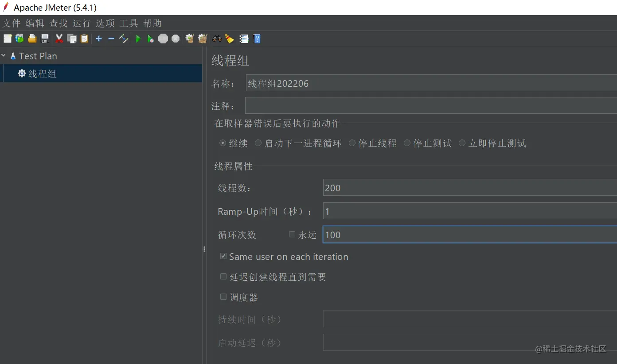Tick the 永远 loop checkbox
This screenshot has height=364, width=617.
(x=292, y=234)
